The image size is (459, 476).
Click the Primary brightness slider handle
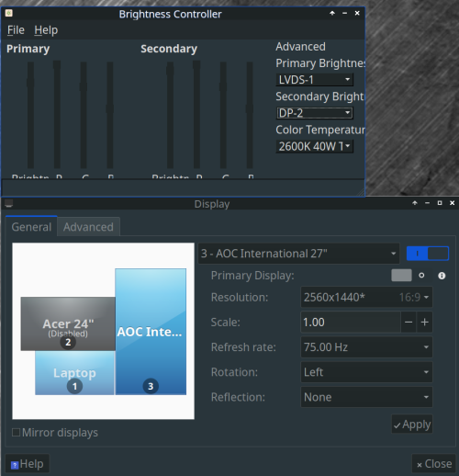point(30,82)
